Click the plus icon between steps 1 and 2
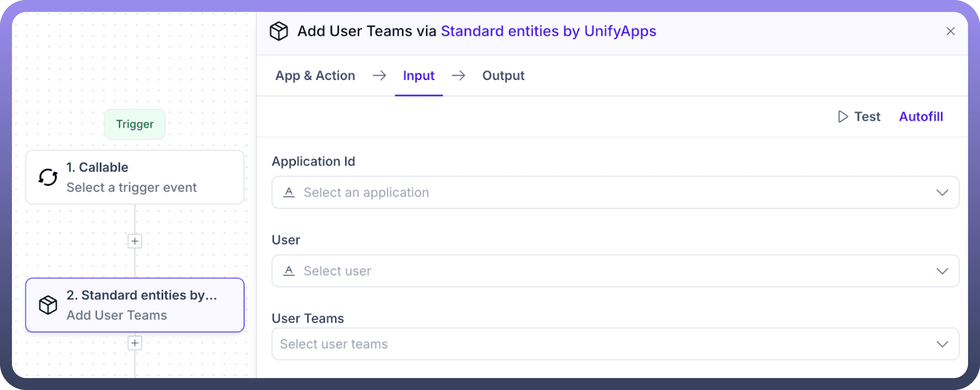Viewport: 980px width, 390px height. (x=135, y=241)
